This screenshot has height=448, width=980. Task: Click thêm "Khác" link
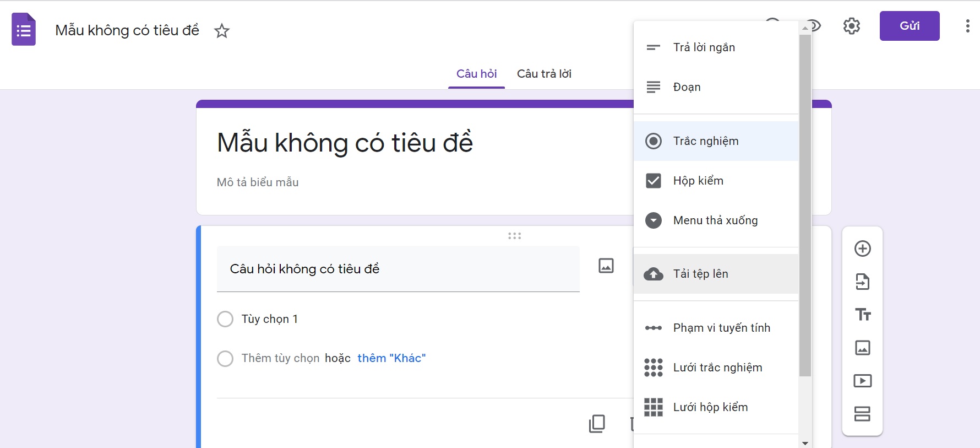pos(391,358)
